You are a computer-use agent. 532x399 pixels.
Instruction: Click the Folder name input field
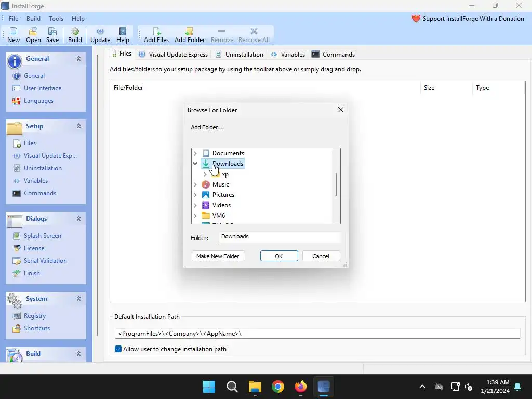pyautogui.click(x=280, y=237)
